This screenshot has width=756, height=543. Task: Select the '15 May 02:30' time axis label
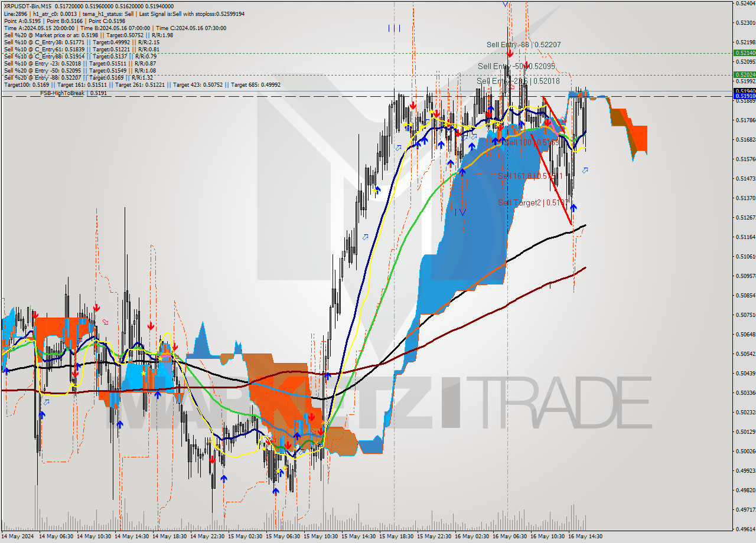(x=245, y=537)
